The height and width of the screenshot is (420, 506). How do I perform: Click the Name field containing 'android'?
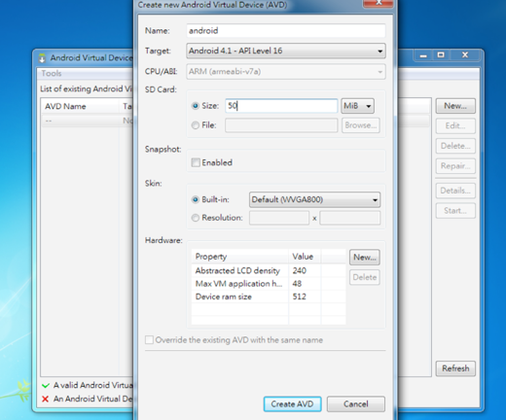pos(286,31)
